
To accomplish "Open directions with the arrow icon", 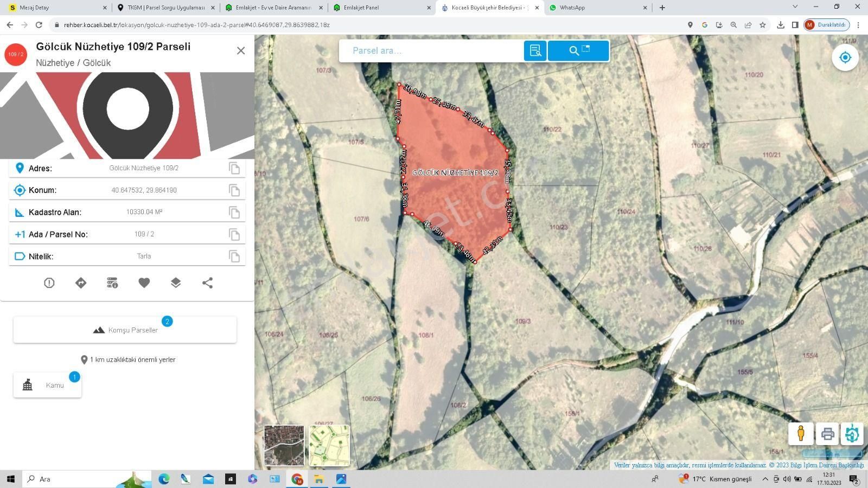I will pos(81,282).
